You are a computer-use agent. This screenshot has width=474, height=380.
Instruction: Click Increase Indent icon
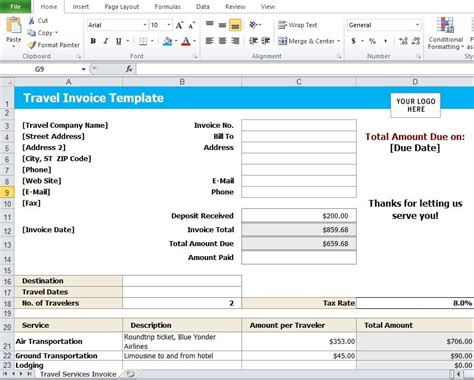266,41
